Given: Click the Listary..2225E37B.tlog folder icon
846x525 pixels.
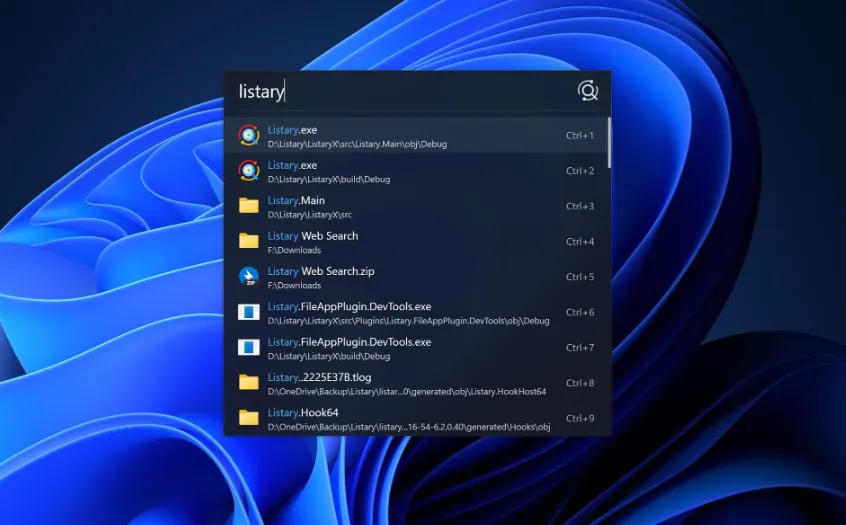Looking at the screenshot, I should click(x=249, y=382).
